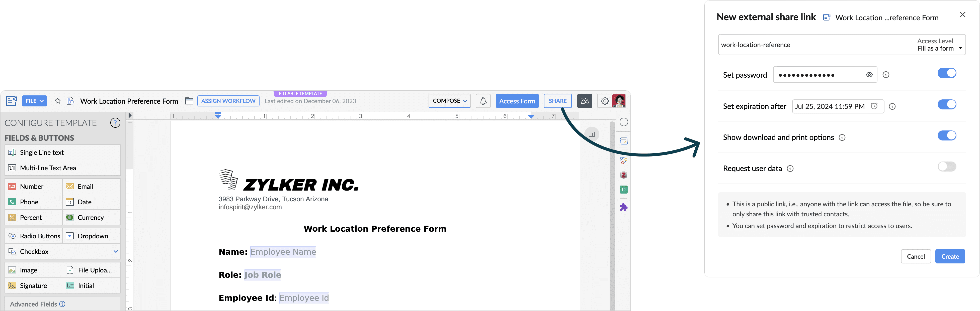Add an Image field
This screenshot has width=980, height=311.
coord(34,270)
